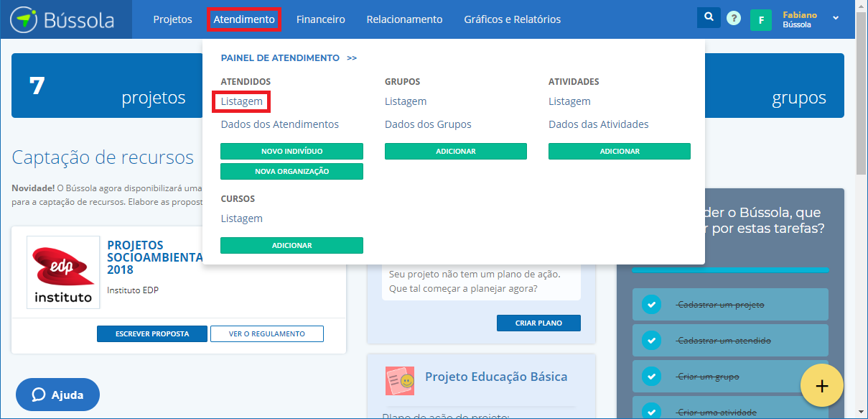Open the Ajuda chat bubble
Image resolution: width=868 pixels, height=419 pixels.
tap(57, 395)
